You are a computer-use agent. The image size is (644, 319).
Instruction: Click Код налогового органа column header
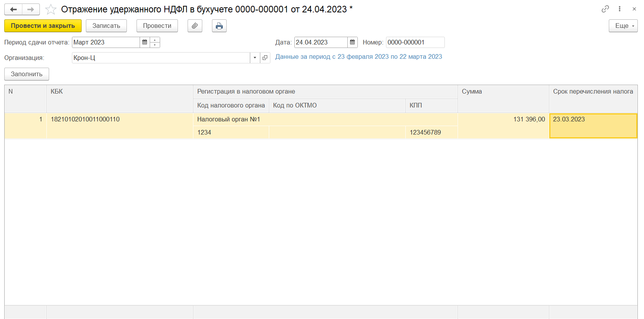tap(231, 106)
